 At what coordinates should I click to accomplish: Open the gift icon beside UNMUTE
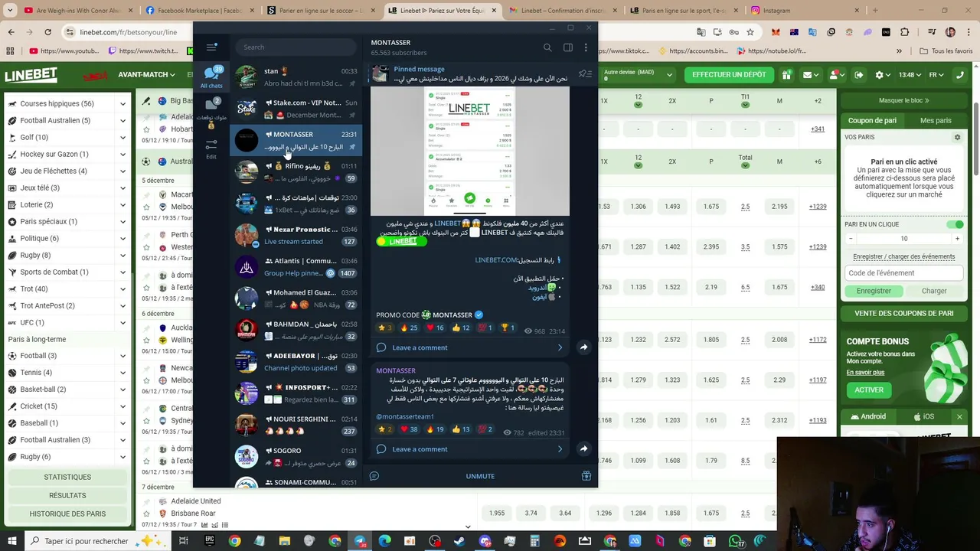(586, 476)
